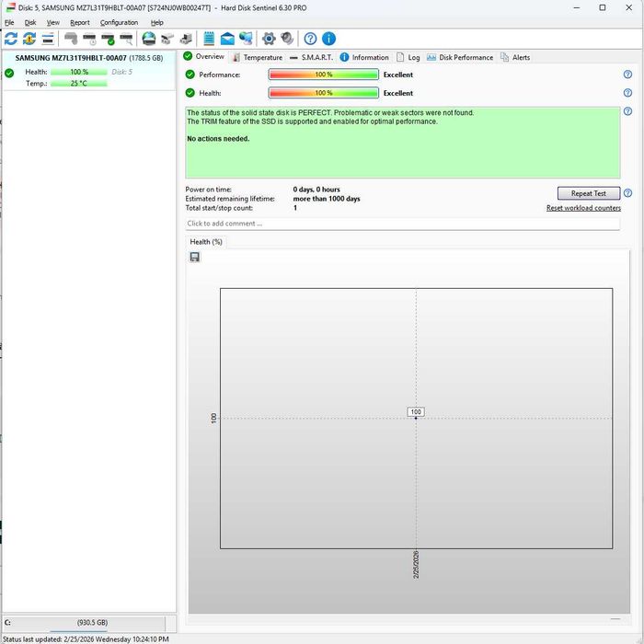644x644 pixels.
Task: Open the Report menu
Action: tap(80, 23)
